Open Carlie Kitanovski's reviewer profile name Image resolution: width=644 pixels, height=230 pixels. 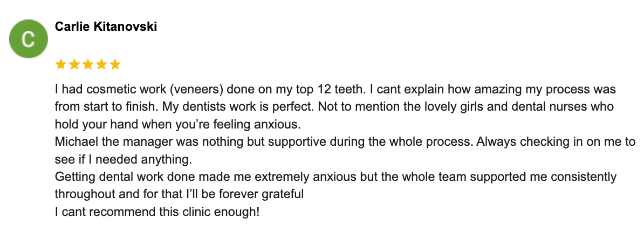point(106,27)
